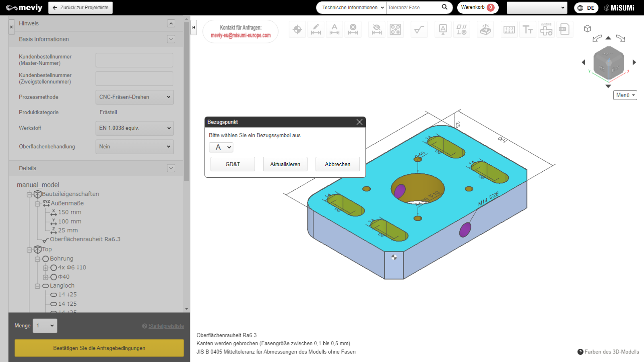Pick the delete dimension tool
Image resolution: width=644 pixels, height=362 pixels.
point(353,29)
